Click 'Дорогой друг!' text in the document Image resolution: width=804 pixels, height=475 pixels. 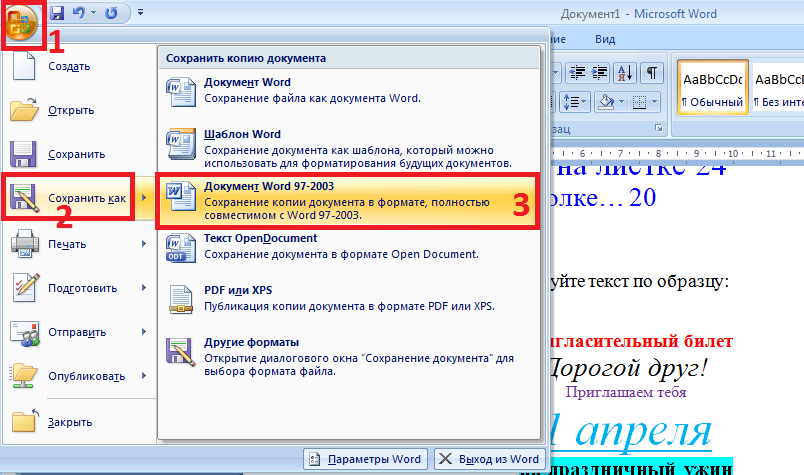tap(628, 368)
